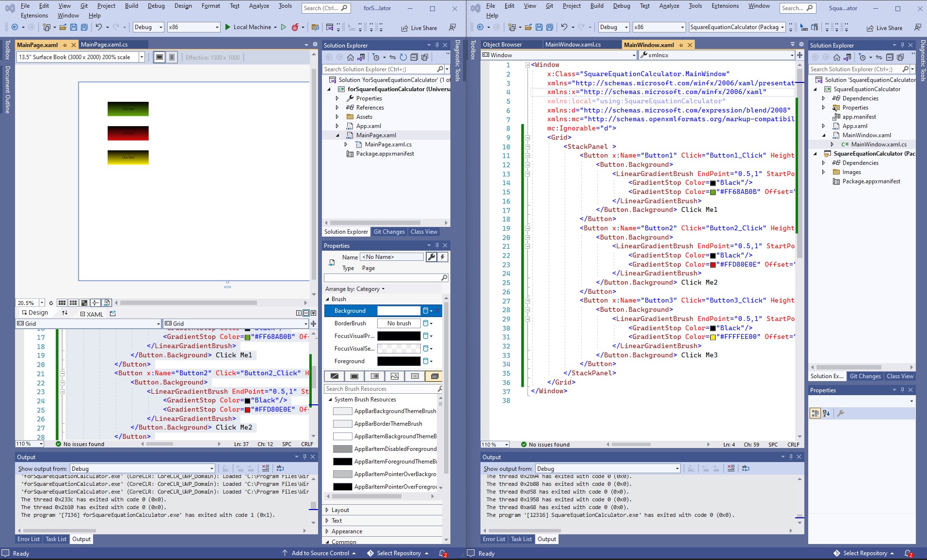This screenshot has height=560, width=927.
Task: Click Select Repository in right status bar
Action: pos(864,553)
